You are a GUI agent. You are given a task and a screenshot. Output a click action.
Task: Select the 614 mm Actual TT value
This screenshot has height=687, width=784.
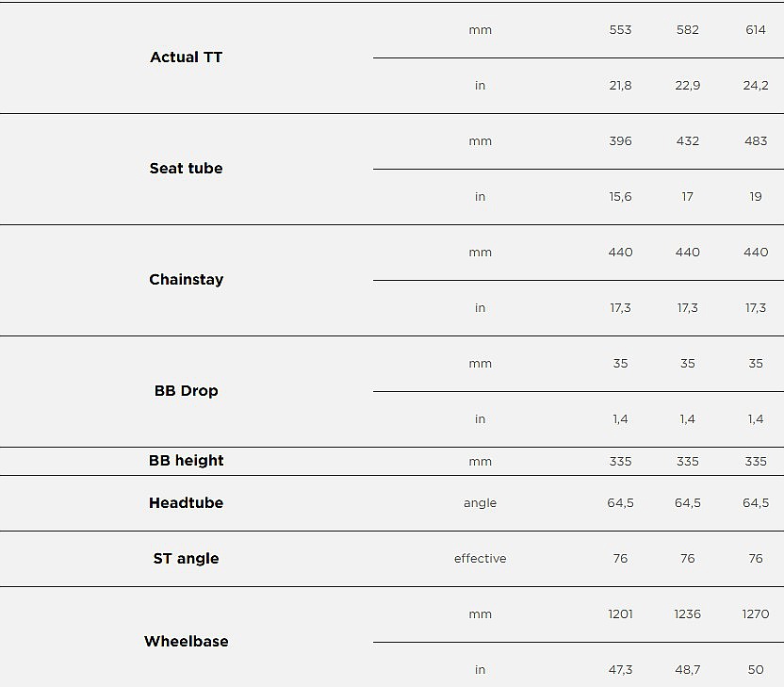(756, 30)
